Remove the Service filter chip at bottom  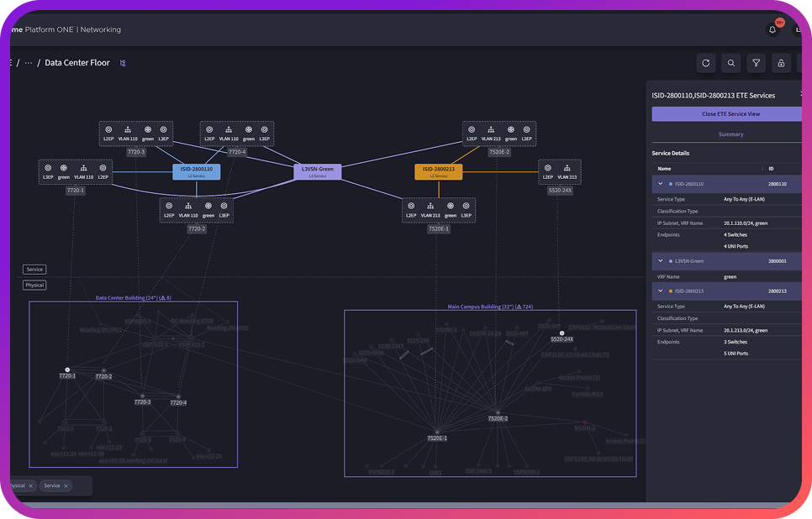click(67, 485)
